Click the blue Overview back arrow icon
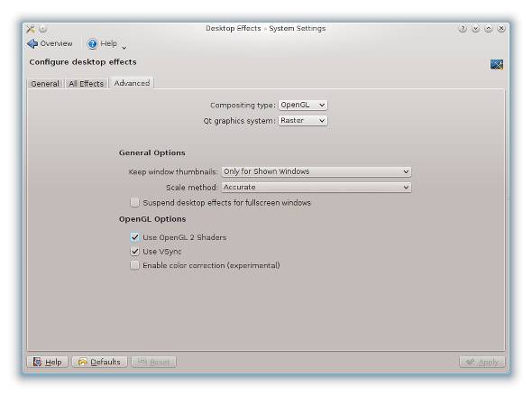 pos(32,44)
